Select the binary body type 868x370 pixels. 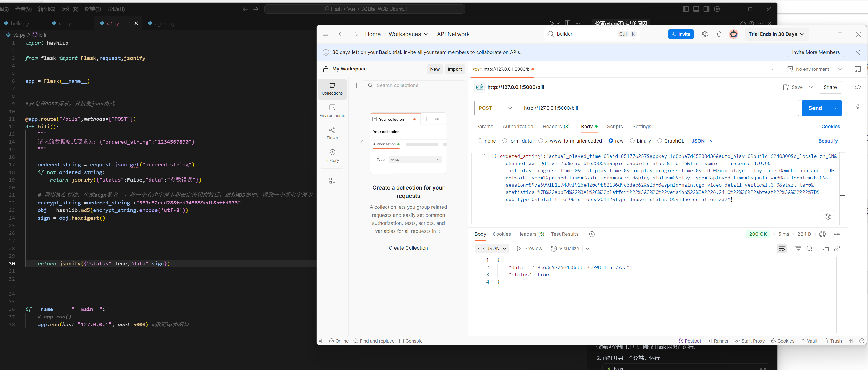(633, 141)
